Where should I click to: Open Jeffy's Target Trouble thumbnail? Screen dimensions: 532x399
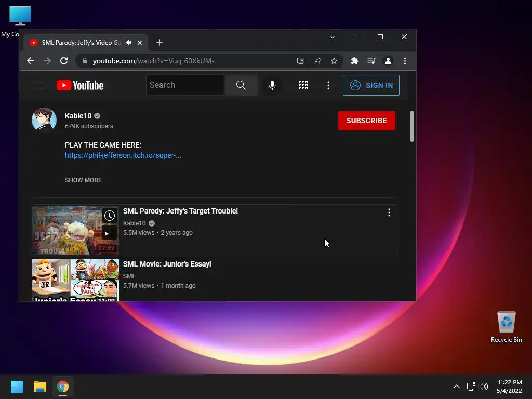click(75, 230)
